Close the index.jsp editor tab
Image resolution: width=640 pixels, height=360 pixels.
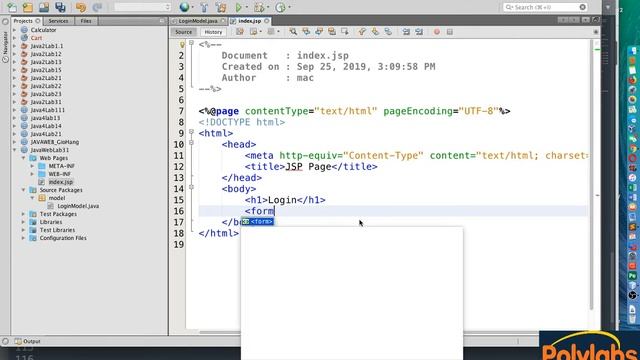(x=267, y=21)
